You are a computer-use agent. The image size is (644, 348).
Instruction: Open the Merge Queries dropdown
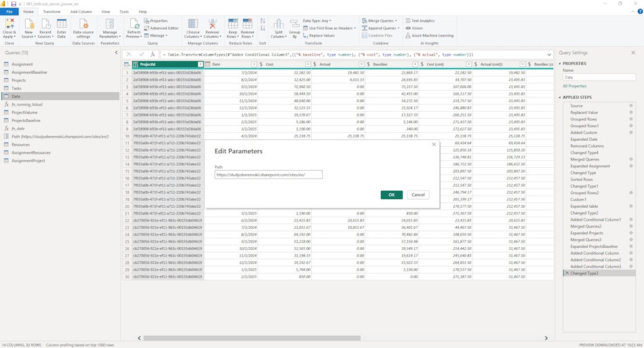click(x=380, y=20)
